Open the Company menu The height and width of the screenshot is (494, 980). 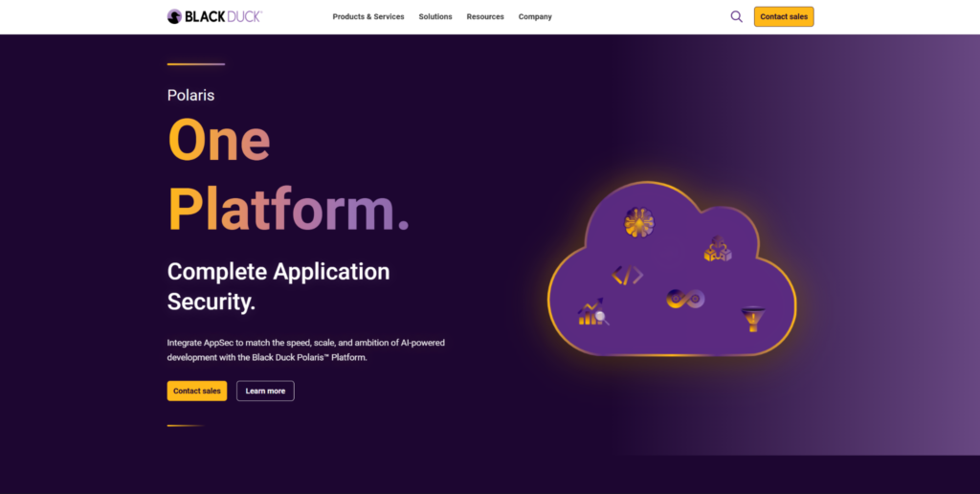[x=535, y=17]
